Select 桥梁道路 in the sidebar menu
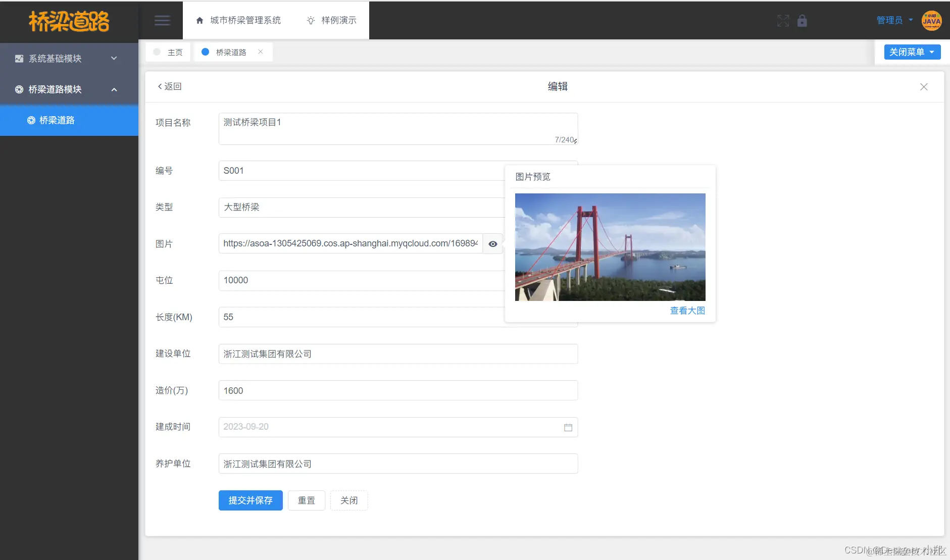The height and width of the screenshot is (560, 950). pos(57,120)
